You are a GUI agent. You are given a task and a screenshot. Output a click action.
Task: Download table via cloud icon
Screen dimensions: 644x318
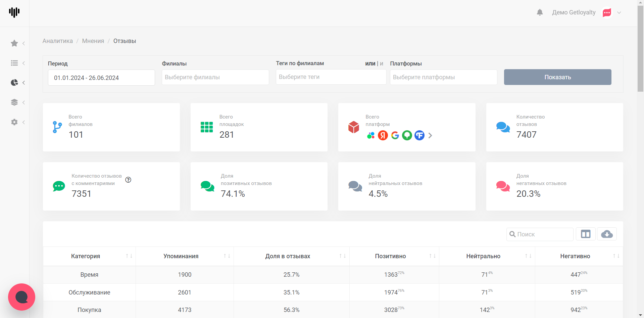607,234
